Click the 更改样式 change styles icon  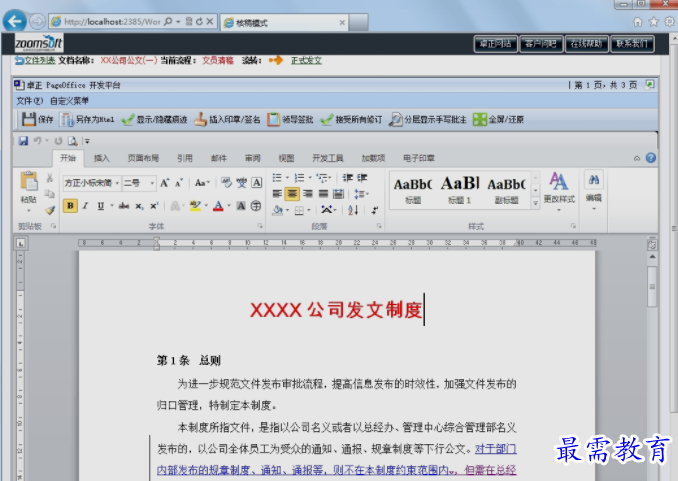[x=559, y=182]
